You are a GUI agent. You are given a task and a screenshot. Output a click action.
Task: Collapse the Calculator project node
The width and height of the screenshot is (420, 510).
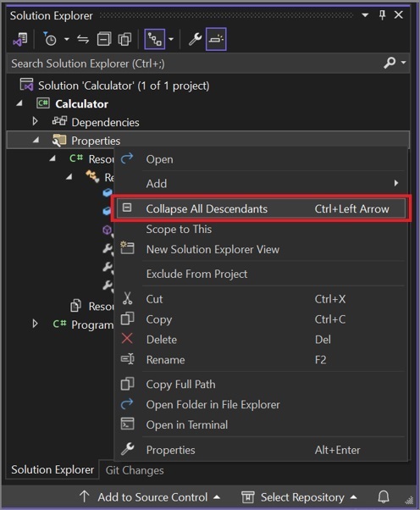click(x=19, y=103)
